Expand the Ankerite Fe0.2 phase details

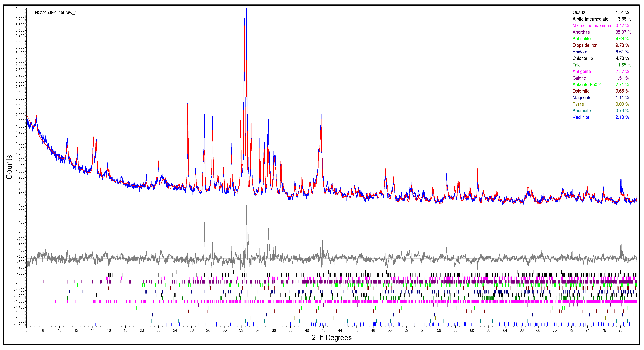[x=586, y=85]
